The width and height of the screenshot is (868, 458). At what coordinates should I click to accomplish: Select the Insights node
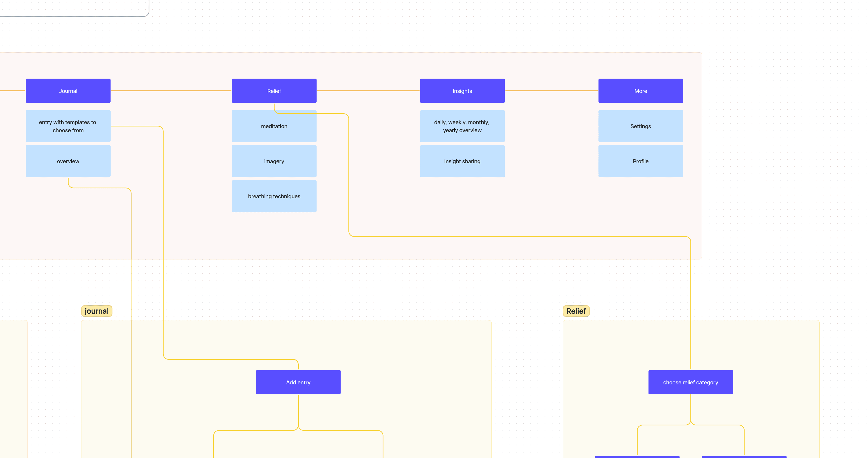point(462,91)
